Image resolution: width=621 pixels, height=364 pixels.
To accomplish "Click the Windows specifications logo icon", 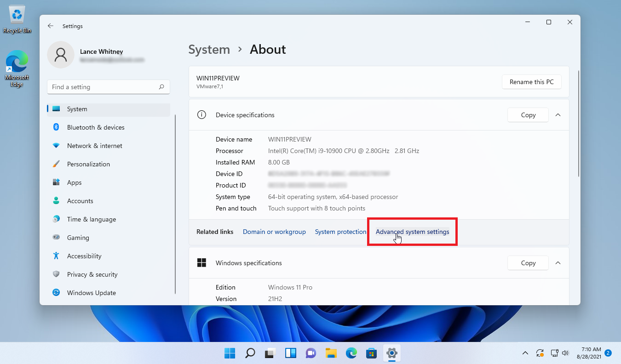I will click(201, 263).
